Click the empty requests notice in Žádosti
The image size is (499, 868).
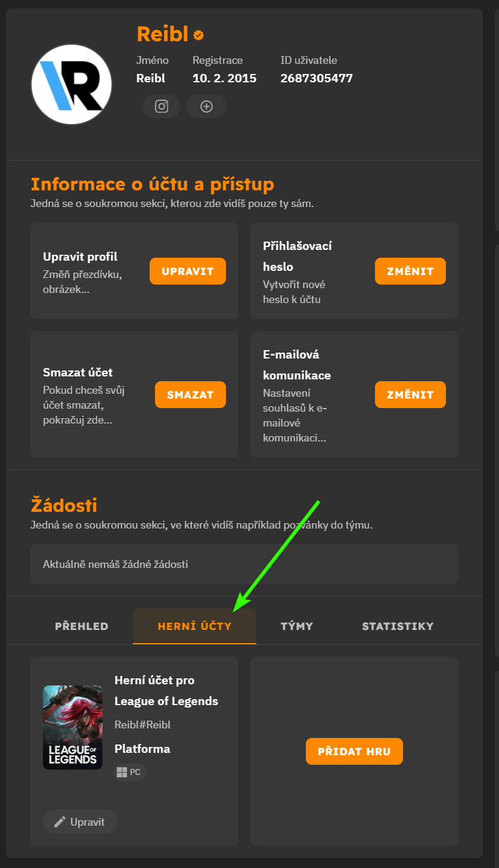tap(244, 563)
